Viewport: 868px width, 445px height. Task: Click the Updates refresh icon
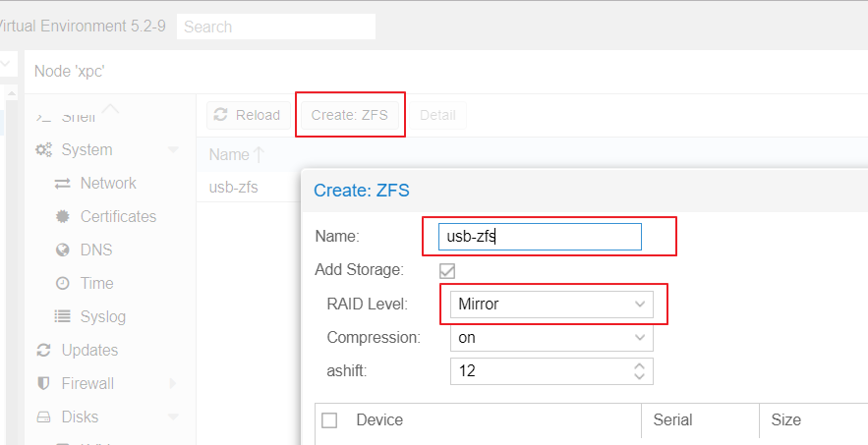[x=43, y=351]
